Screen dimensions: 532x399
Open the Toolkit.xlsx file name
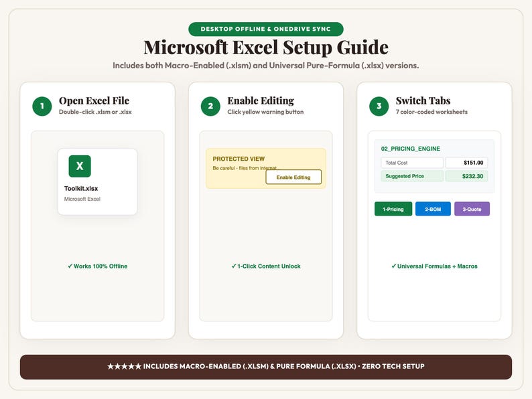coord(81,189)
